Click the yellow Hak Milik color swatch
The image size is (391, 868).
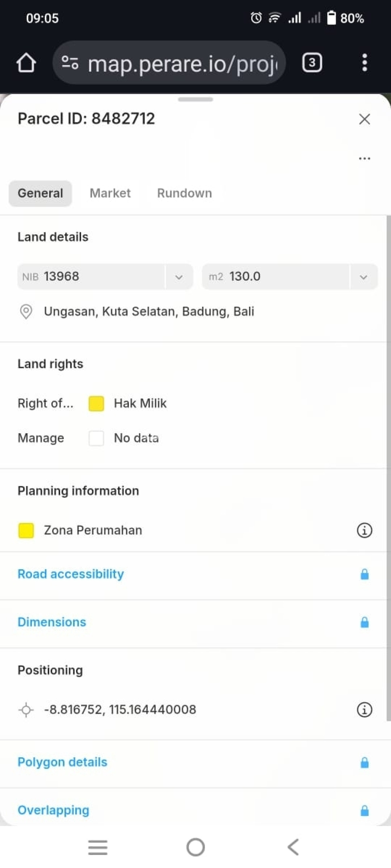(x=96, y=403)
